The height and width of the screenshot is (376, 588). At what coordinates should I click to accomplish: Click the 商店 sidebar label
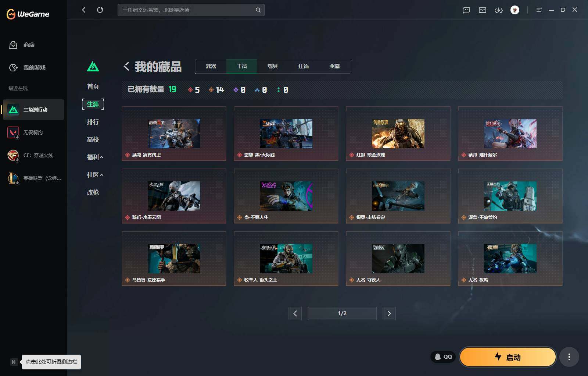29,45
